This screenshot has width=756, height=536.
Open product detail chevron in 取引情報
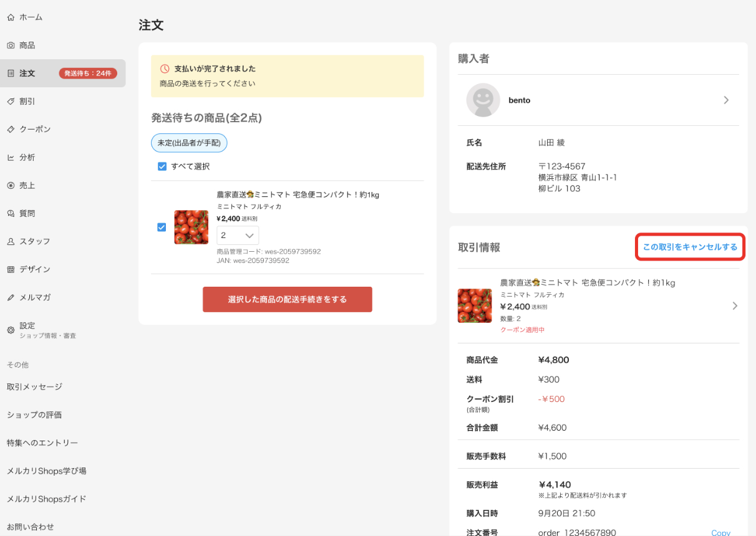tap(735, 306)
